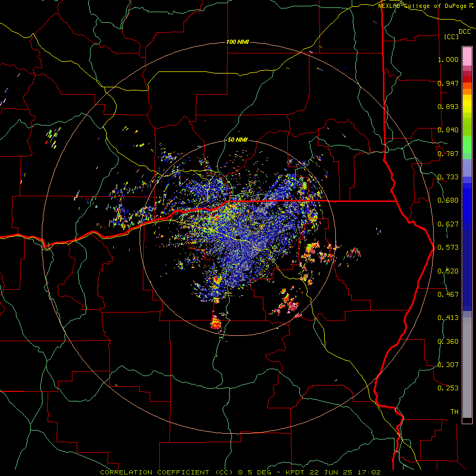Click the TH threshold label on legend
476x476 pixels.
pyautogui.click(x=454, y=412)
